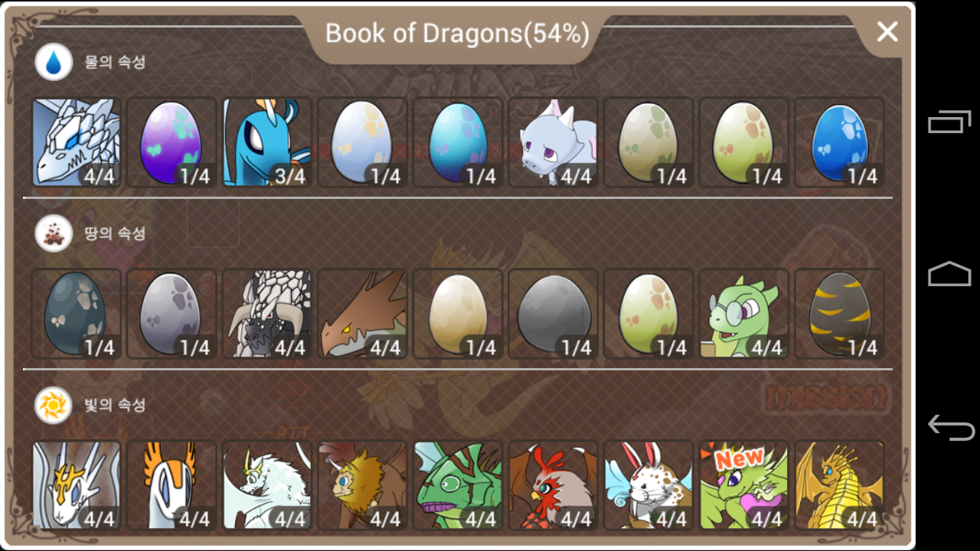Open the white rock-scaled earth dragon
Image resolution: width=980 pixels, height=551 pixels.
click(266, 313)
